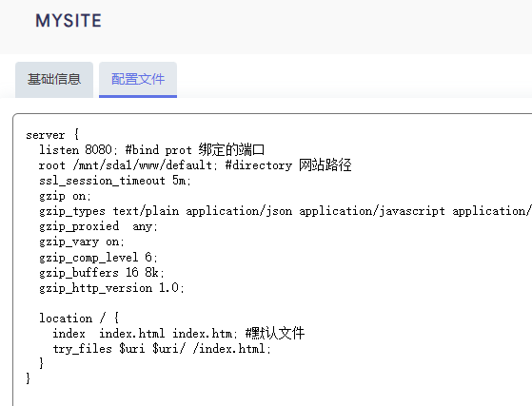The image size is (532, 406).
Task: Click the 'server {' line in the config editor
Action: pos(52,135)
